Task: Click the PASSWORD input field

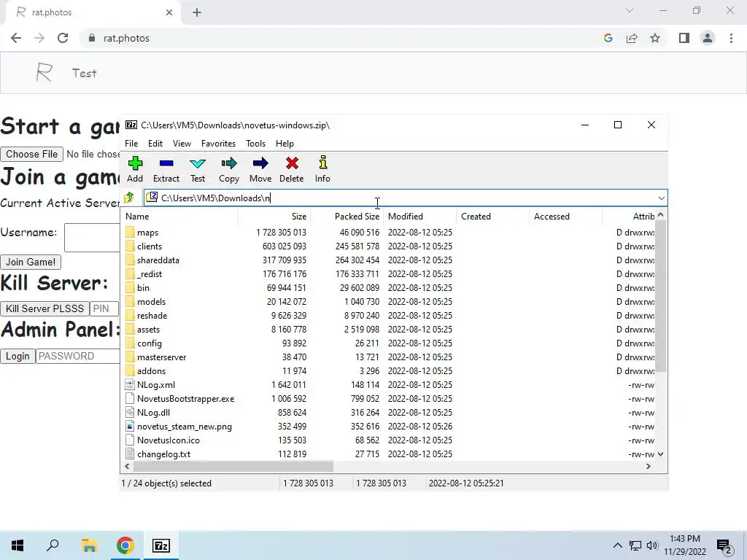Action: [78, 356]
